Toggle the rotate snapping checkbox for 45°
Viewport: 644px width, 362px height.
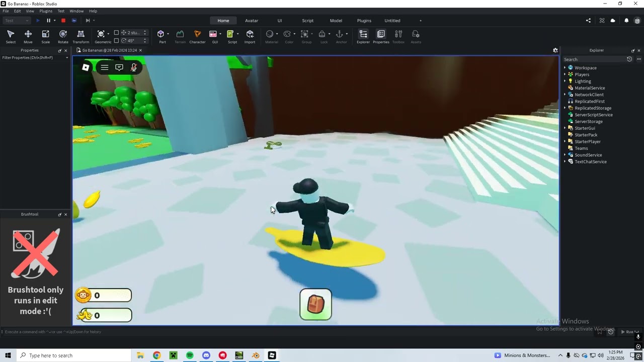pos(116,41)
